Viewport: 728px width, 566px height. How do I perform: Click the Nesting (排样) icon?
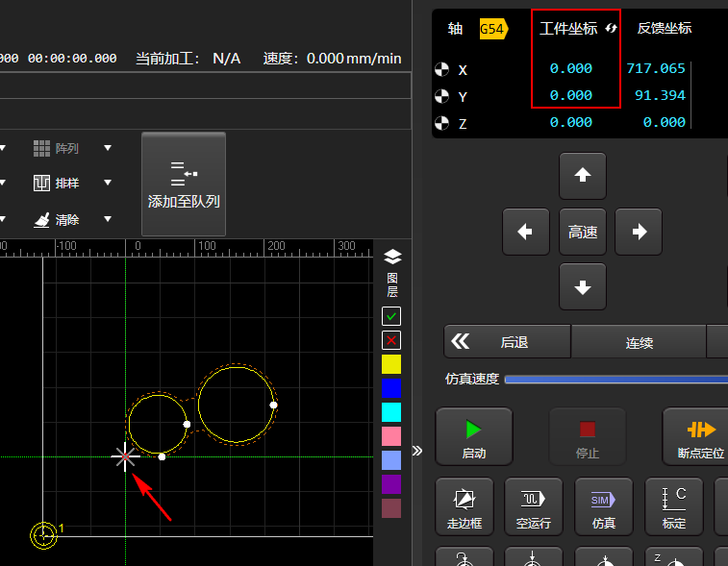[x=41, y=184]
